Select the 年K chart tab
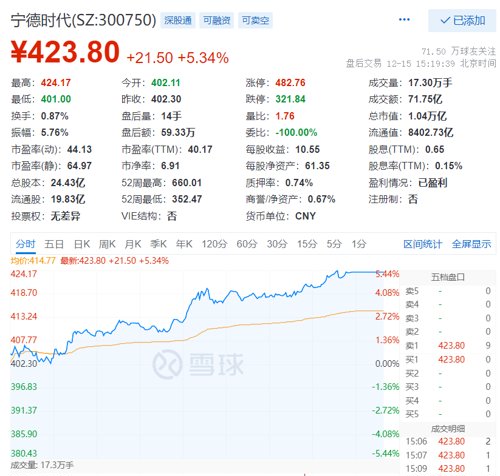 (184, 244)
